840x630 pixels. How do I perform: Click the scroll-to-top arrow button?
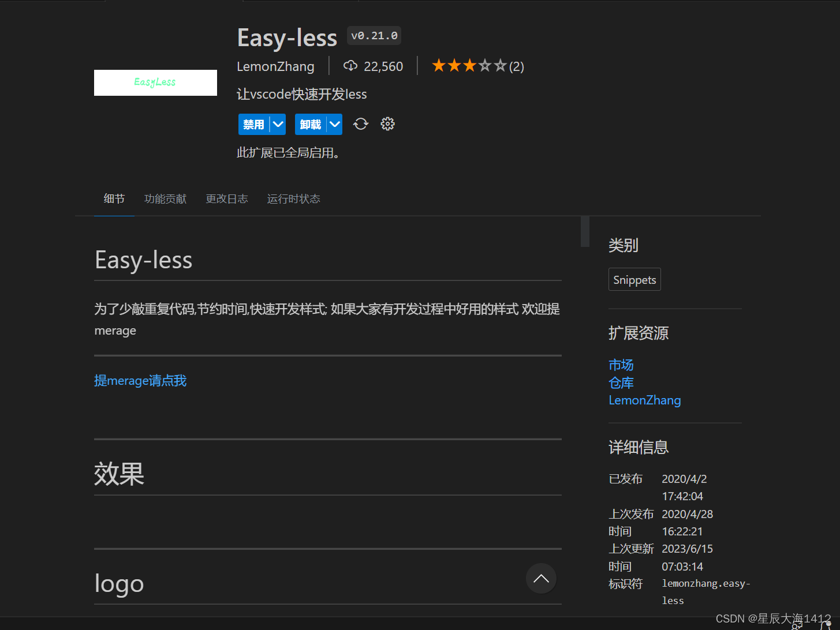[x=541, y=578]
